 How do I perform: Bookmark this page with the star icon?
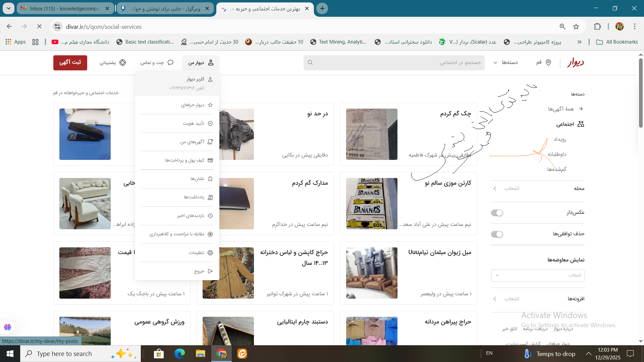point(576,27)
